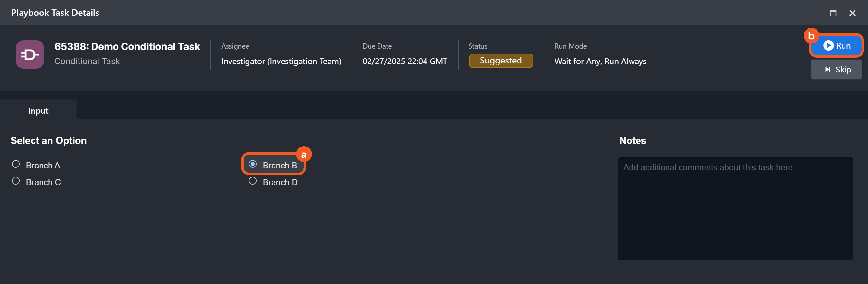Choose the Branch B radio button
The image size is (868, 284).
coord(253,164)
